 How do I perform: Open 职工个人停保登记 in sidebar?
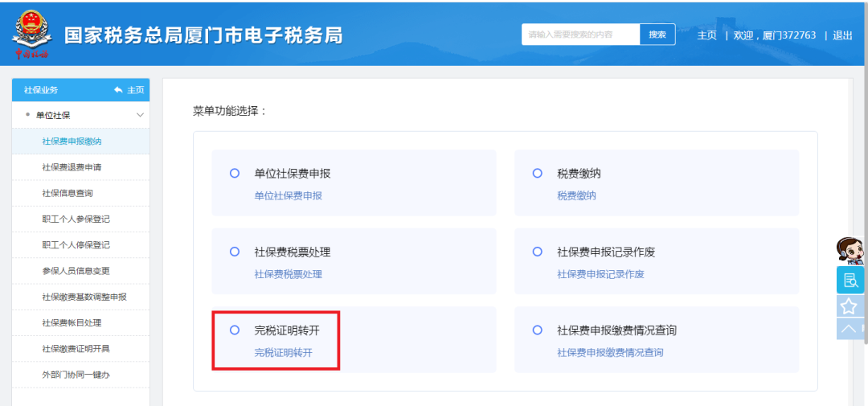point(81,245)
